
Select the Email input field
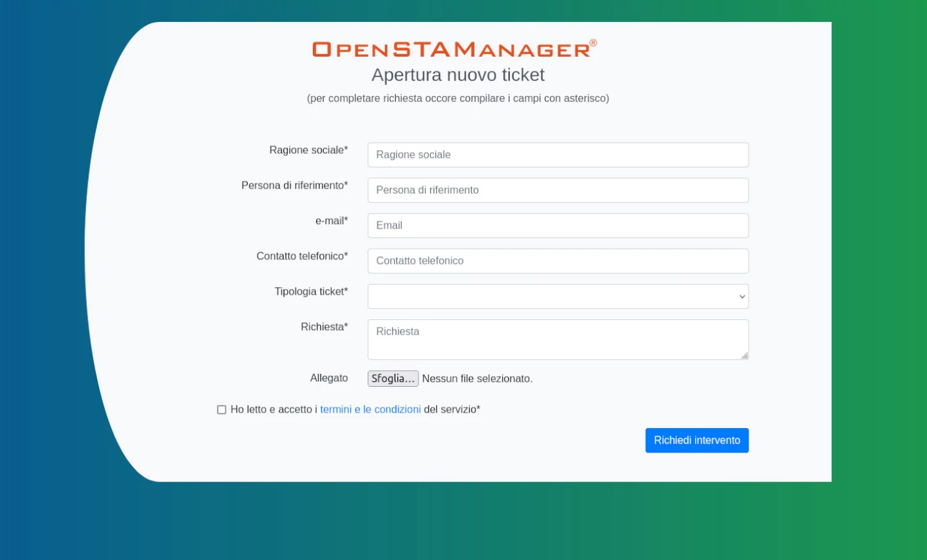[x=558, y=226]
